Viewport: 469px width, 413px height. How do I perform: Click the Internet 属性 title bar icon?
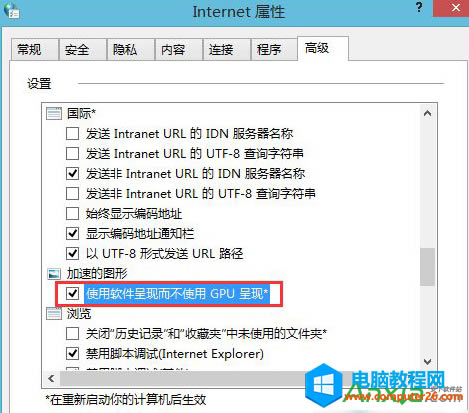tap(12, 10)
